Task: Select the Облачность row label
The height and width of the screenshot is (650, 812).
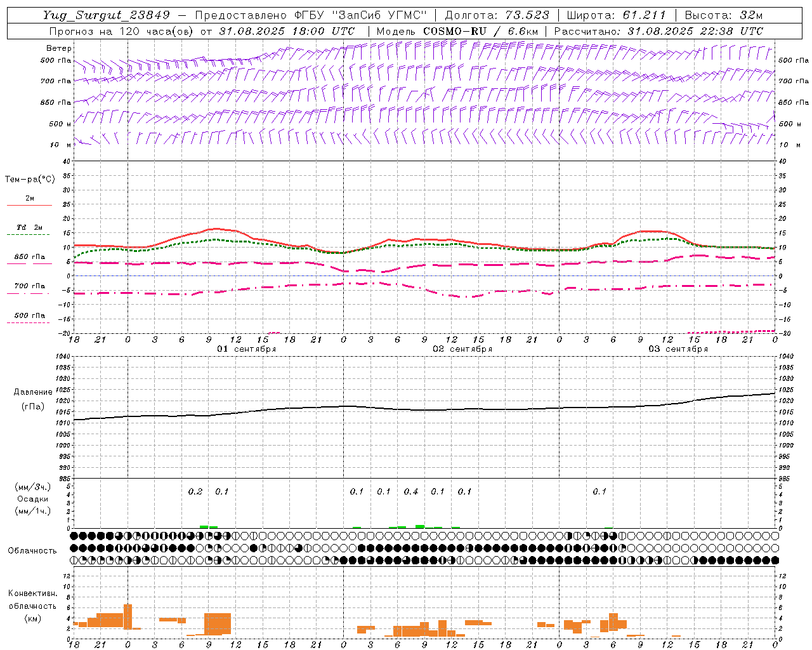Action: [x=32, y=551]
